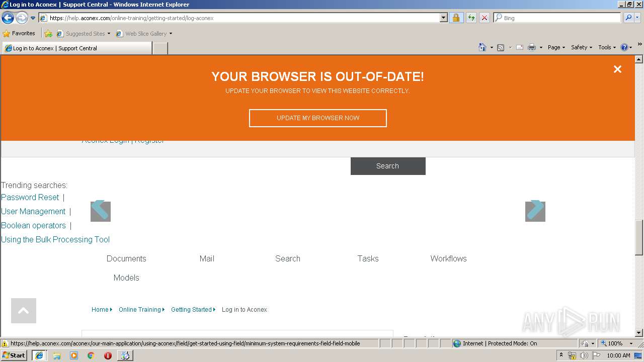
Task: Expand the address bar autocomplete dropdown
Action: [443, 18]
